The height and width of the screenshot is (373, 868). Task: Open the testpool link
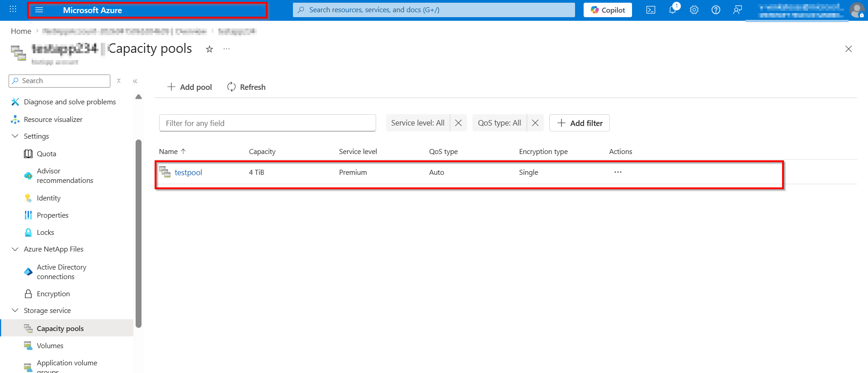(x=189, y=173)
